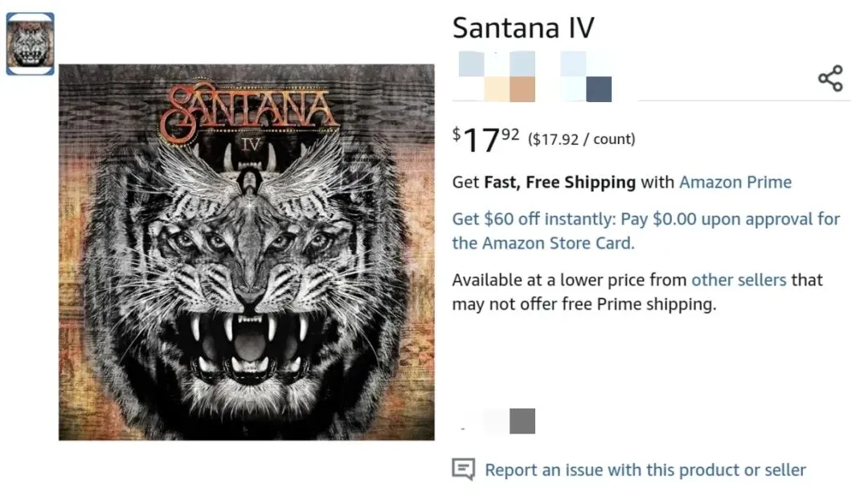Click the $17.92 price
This screenshot has width=868, height=497.
[x=485, y=139]
